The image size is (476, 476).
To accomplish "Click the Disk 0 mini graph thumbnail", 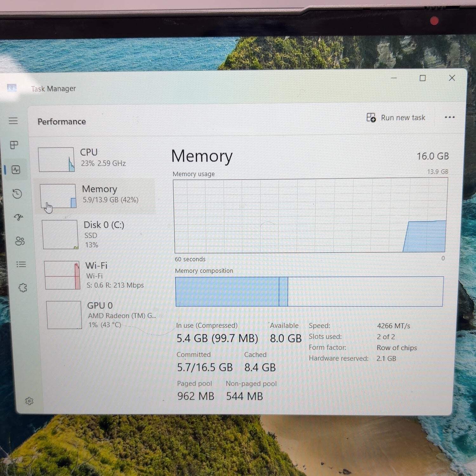I will click(60, 235).
